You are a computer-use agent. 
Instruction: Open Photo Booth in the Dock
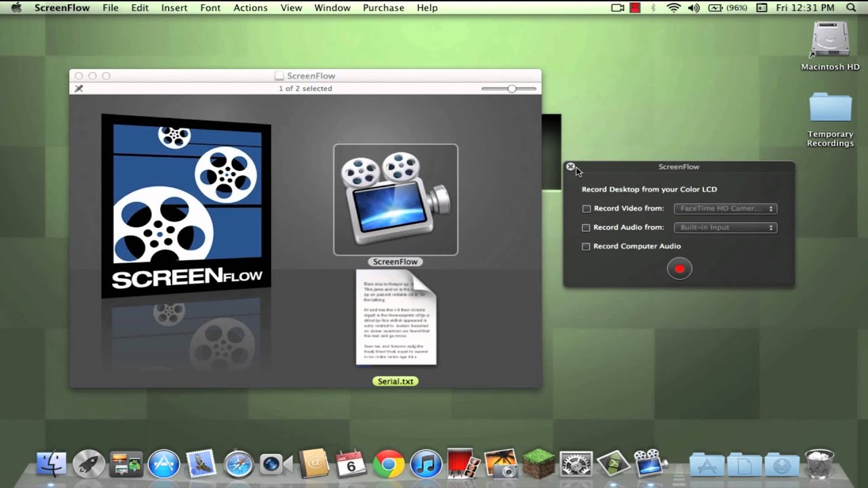[x=463, y=463]
